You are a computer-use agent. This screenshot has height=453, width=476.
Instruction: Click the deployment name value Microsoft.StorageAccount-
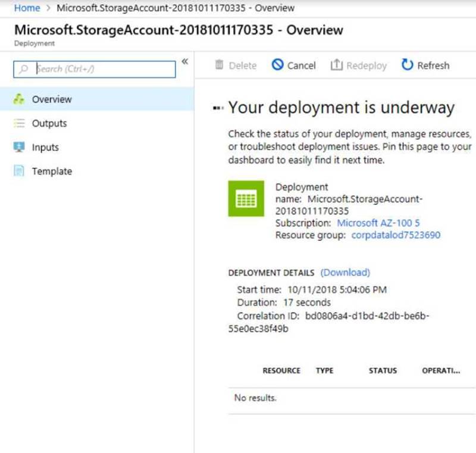(x=365, y=199)
